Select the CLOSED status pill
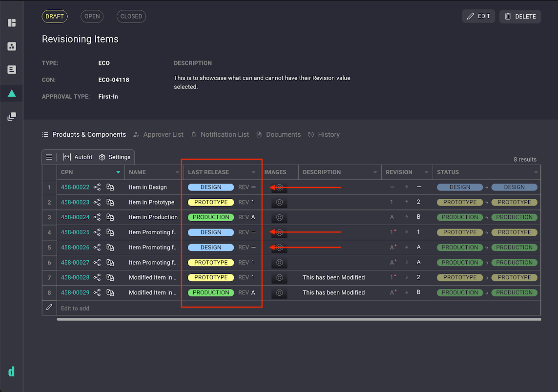Viewport: 558px width, 392px height. tap(131, 16)
